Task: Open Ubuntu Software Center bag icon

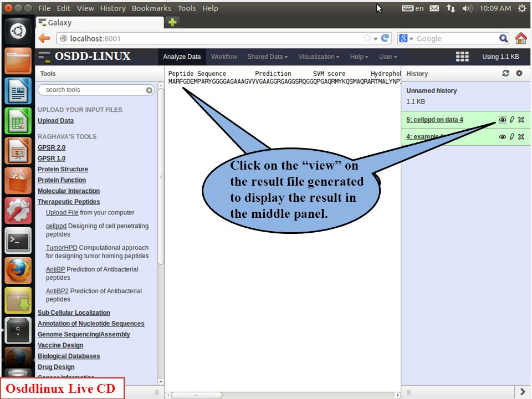Action: click(18, 181)
